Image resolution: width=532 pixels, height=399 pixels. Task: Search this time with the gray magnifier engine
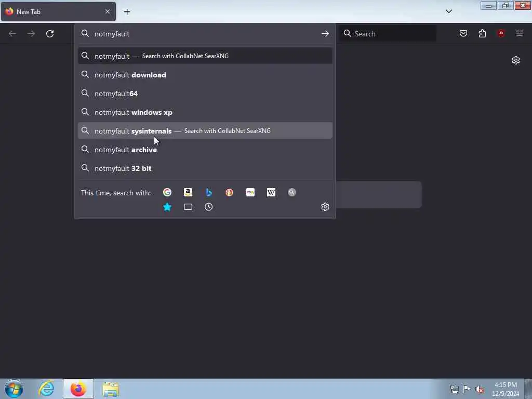coord(292,192)
